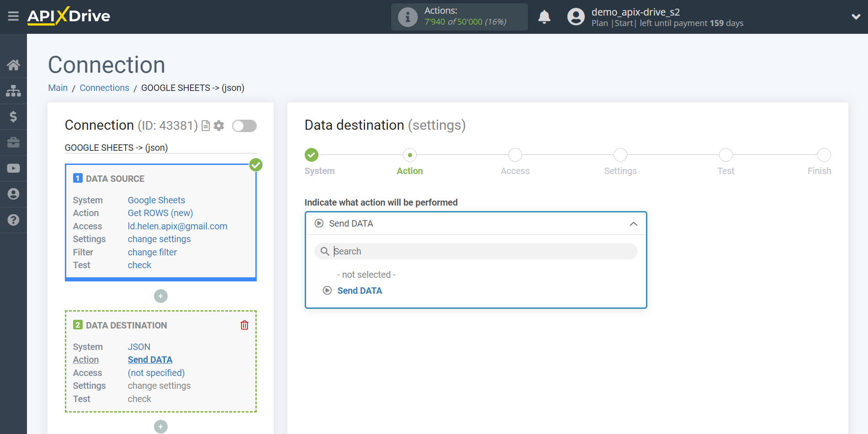The width and height of the screenshot is (868, 434).
Task: Open connection notes document icon
Action: pos(206,126)
